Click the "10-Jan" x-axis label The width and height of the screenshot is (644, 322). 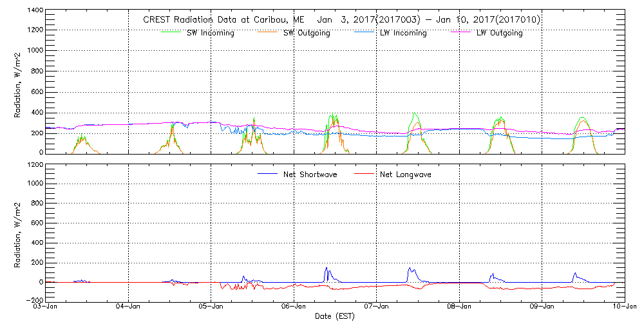click(625, 307)
